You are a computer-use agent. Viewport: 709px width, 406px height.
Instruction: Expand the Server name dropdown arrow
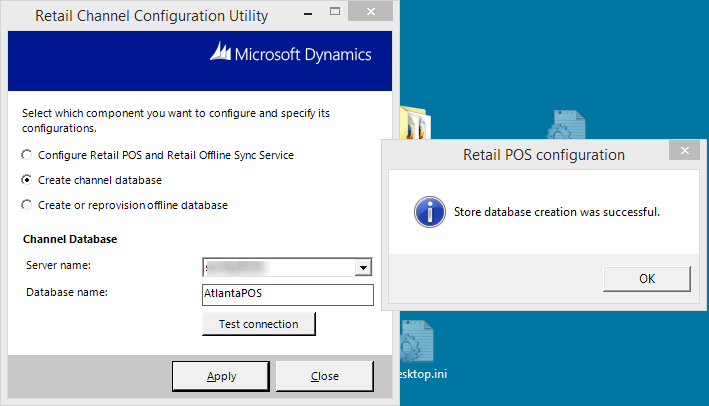(x=364, y=268)
